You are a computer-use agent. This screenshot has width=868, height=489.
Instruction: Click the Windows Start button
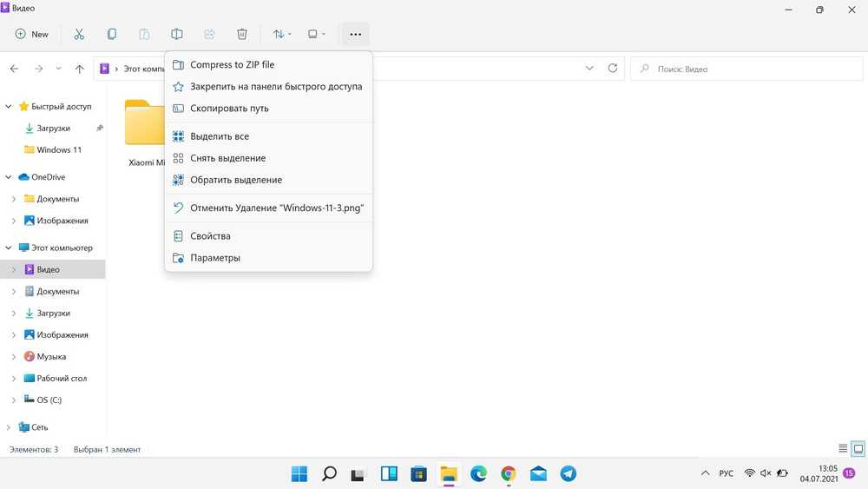(299, 473)
